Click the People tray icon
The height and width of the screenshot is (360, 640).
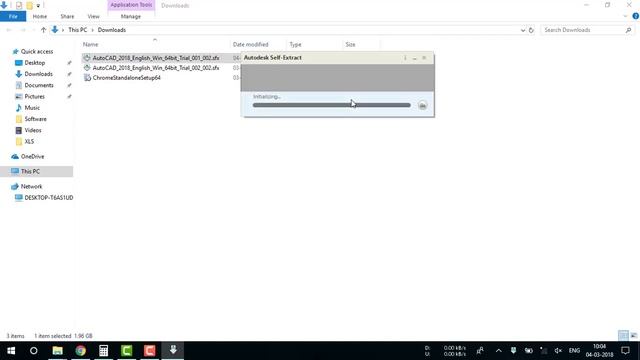coord(480,351)
